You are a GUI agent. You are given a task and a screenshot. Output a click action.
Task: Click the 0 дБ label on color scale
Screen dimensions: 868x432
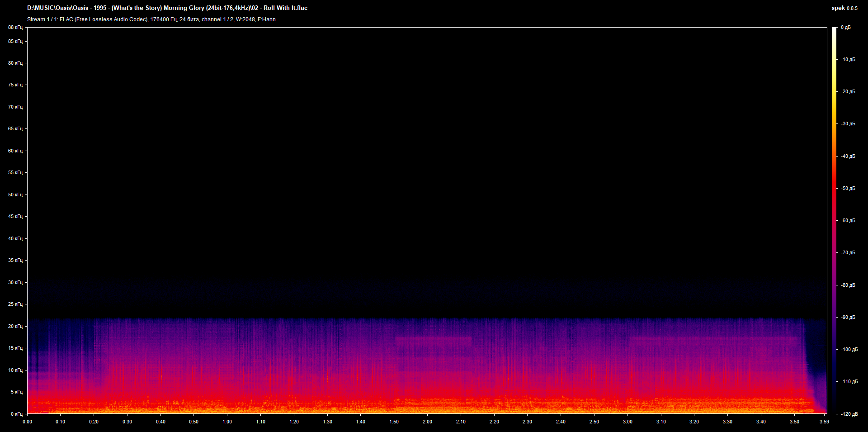[x=846, y=28]
